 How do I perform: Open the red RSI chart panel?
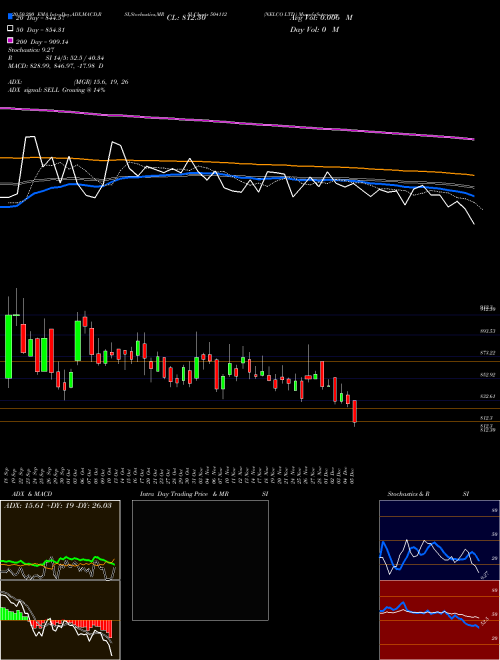(439, 620)
